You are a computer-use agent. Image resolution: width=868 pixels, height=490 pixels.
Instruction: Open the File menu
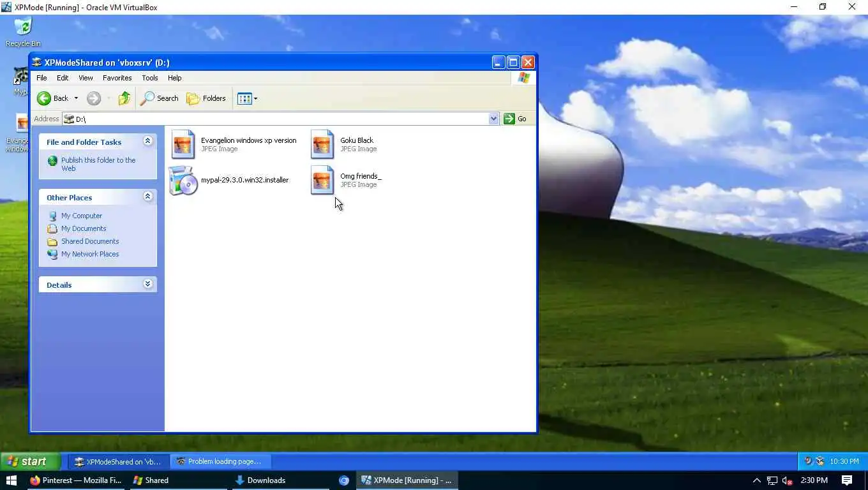coord(41,78)
